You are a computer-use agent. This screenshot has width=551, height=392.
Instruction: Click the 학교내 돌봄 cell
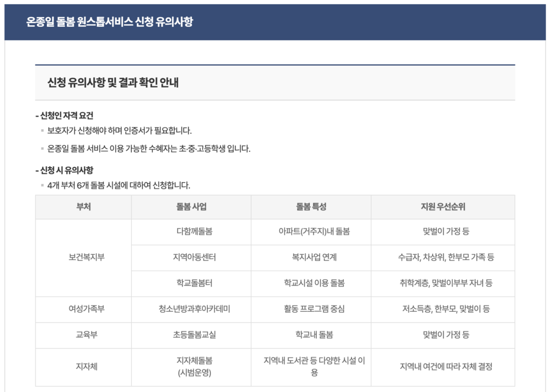311,335
